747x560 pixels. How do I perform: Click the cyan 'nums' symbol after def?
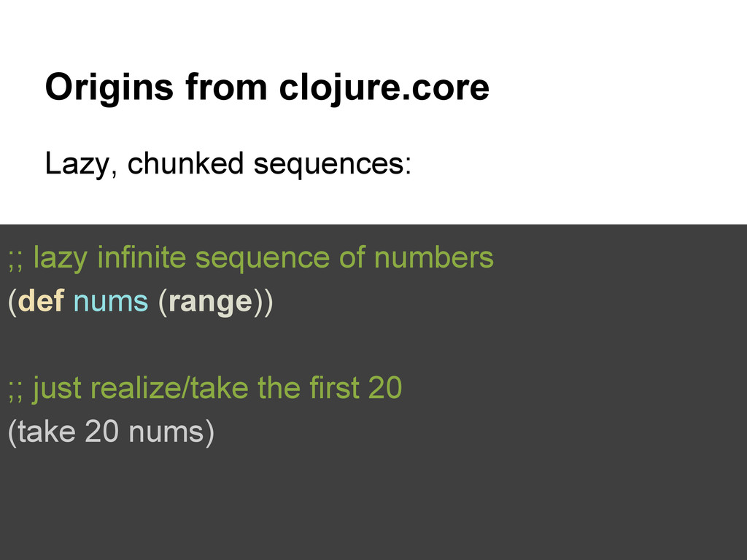[111, 303]
